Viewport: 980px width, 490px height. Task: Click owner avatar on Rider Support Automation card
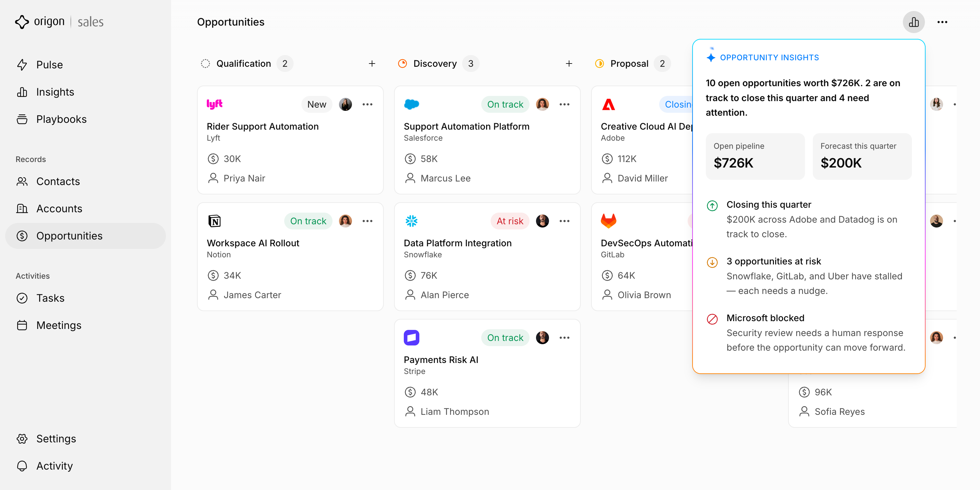click(x=345, y=104)
